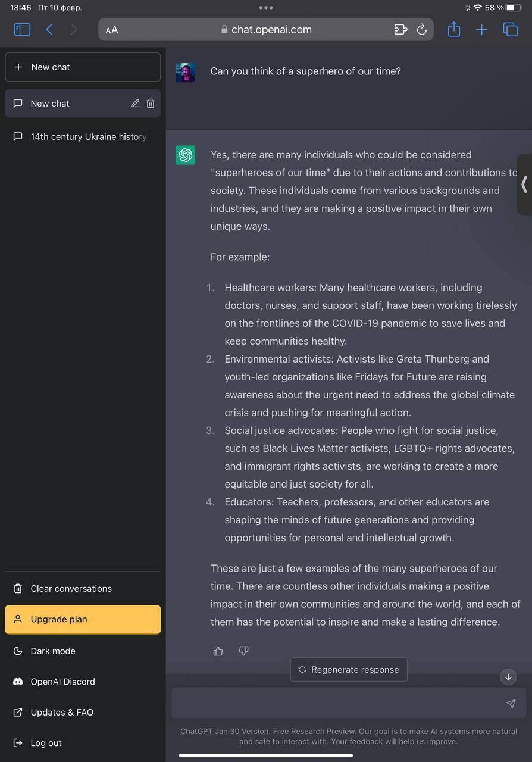Click Regenerate response button
Viewport: 532px width, 762px height.
point(349,670)
